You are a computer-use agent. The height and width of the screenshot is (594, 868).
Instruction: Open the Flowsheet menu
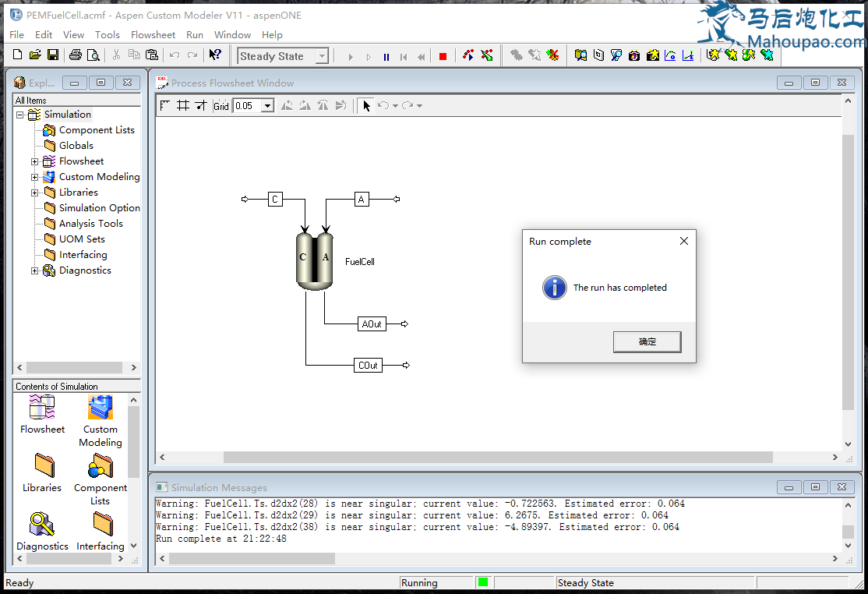pos(153,35)
